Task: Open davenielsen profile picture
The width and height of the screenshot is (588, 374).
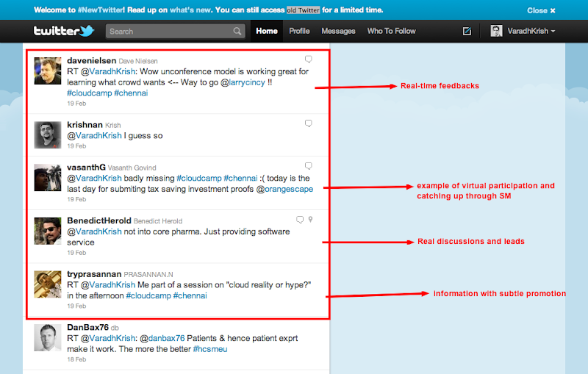Action: point(48,71)
